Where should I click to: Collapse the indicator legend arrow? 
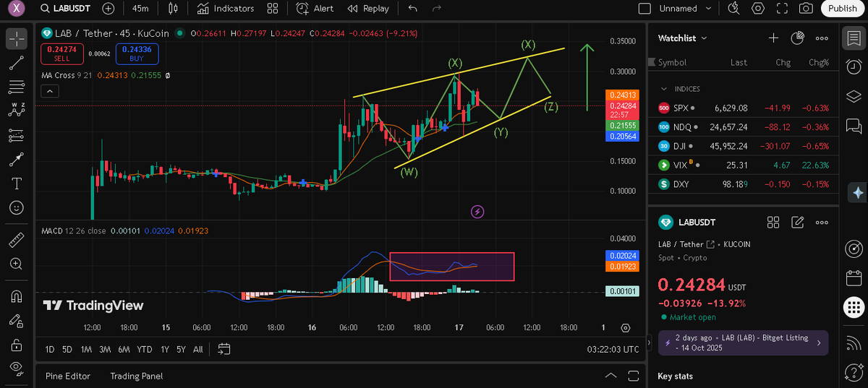pyautogui.click(x=49, y=91)
